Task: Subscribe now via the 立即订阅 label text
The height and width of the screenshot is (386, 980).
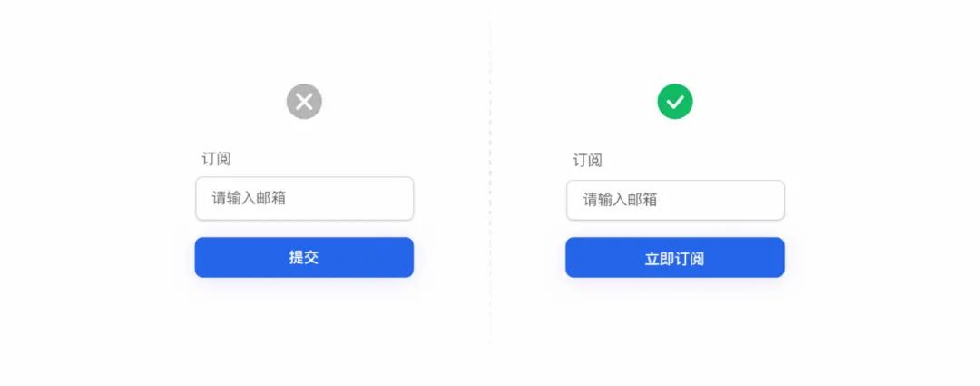Action: 674,259
